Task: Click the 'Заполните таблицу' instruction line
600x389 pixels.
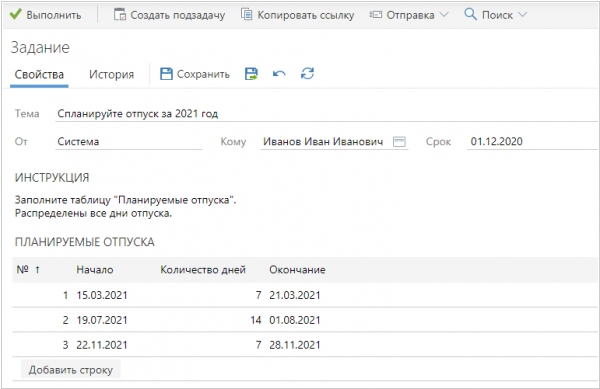Action: coord(126,200)
